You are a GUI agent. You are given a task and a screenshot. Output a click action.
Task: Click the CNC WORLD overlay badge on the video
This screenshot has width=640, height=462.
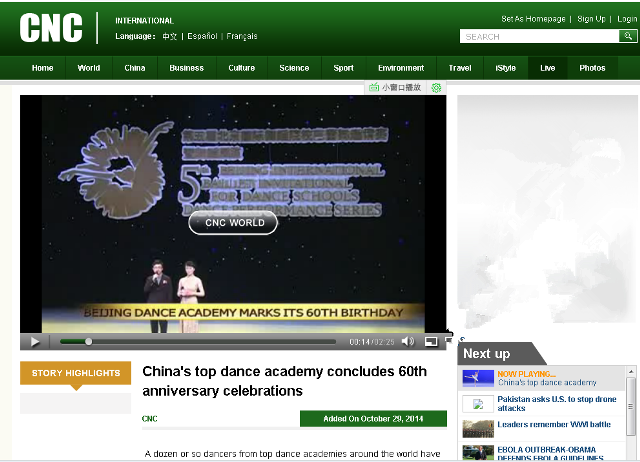[x=233, y=223]
